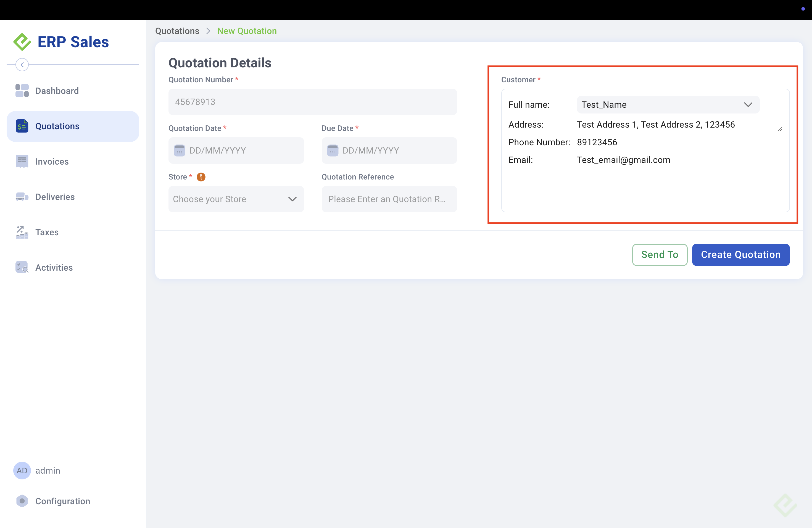The width and height of the screenshot is (812, 528).
Task: Click the AD admin avatar
Action: 22,471
